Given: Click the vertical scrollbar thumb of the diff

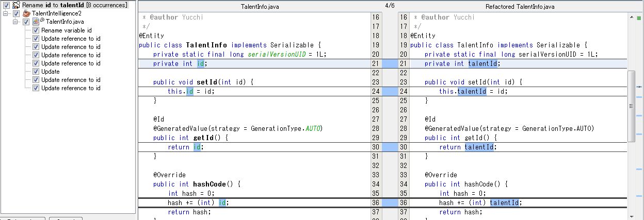Looking at the screenshot, I should pyautogui.click(x=631, y=106).
